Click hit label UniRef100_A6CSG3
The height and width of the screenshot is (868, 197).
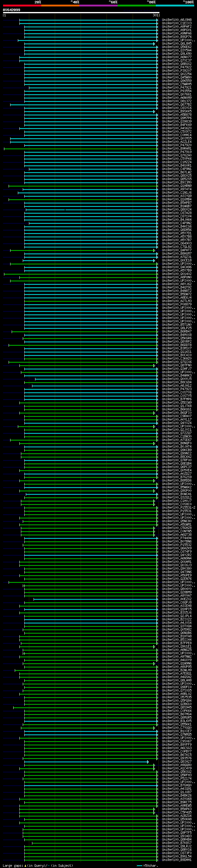pos(177,748)
